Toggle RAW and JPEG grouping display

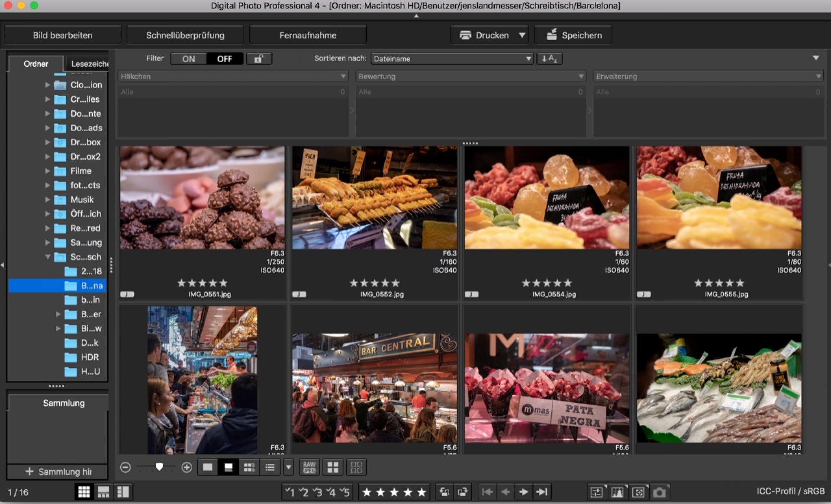pyautogui.click(x=309, y=467)
